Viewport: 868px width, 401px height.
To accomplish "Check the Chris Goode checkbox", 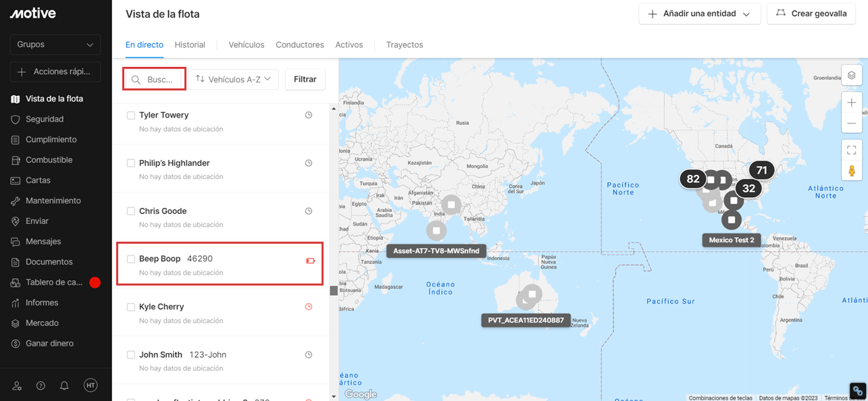I will click(x=131, y=211).
